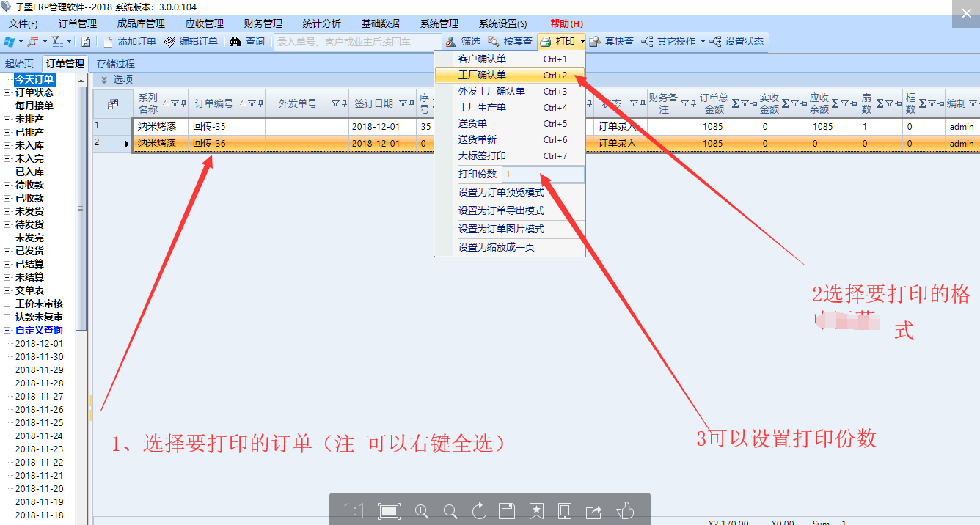Toggle the sort arrow on 订单编号 column
The height and width of the screenshot is (525, 980).
pyautogui.click(x=241, y=103)
